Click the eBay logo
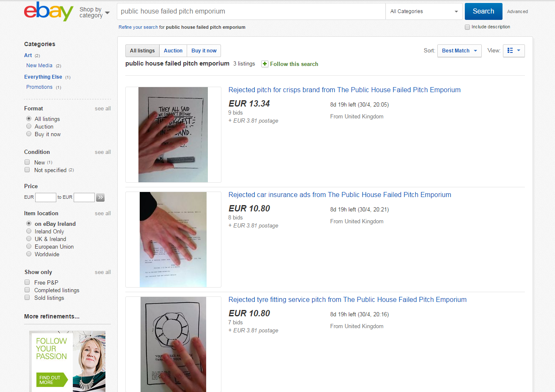Screen dimensions: 555x392 point(49,11)
